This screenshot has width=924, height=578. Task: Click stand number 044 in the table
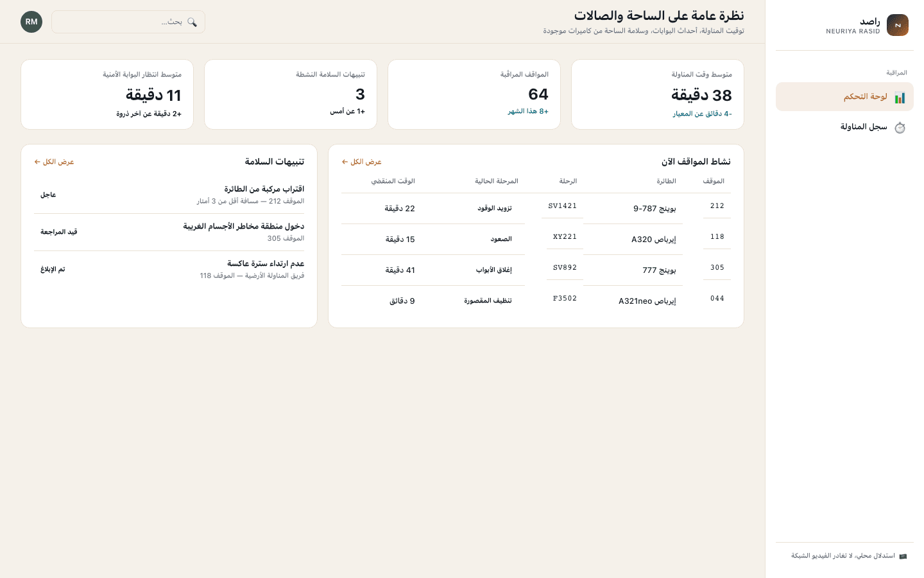coord(717,299)
